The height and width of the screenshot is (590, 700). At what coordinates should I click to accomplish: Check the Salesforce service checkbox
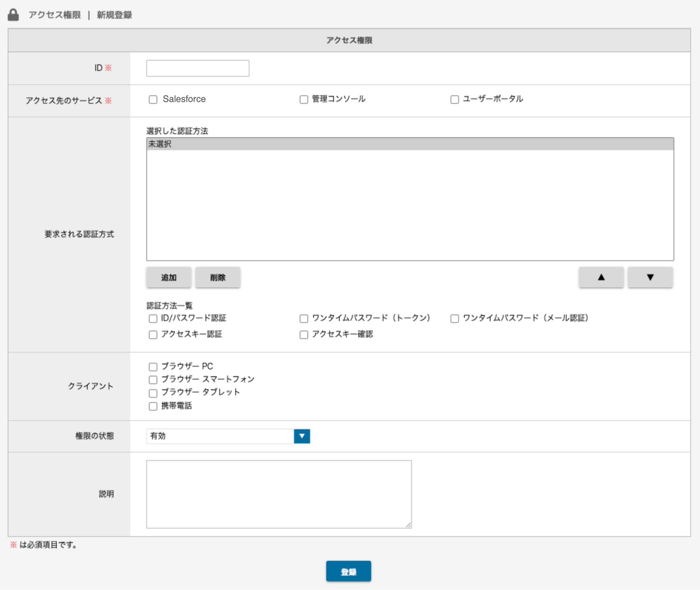click(153, 99)
